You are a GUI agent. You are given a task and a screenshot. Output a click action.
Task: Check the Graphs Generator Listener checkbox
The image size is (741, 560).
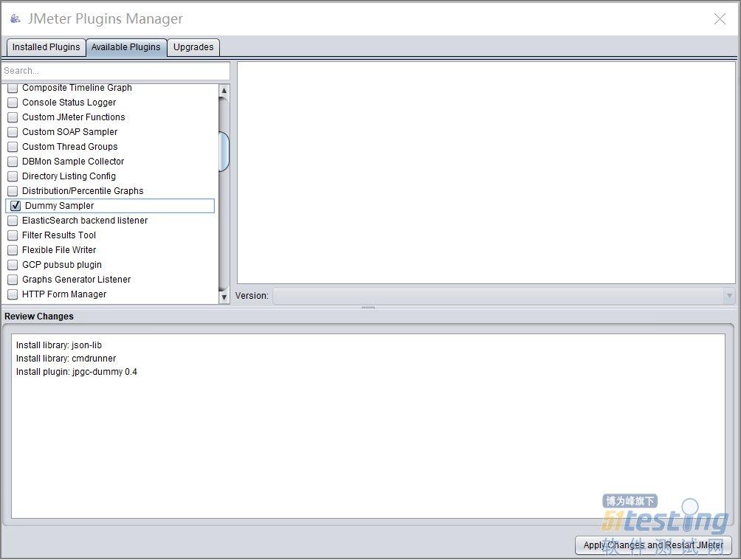(x=13, y=280)
